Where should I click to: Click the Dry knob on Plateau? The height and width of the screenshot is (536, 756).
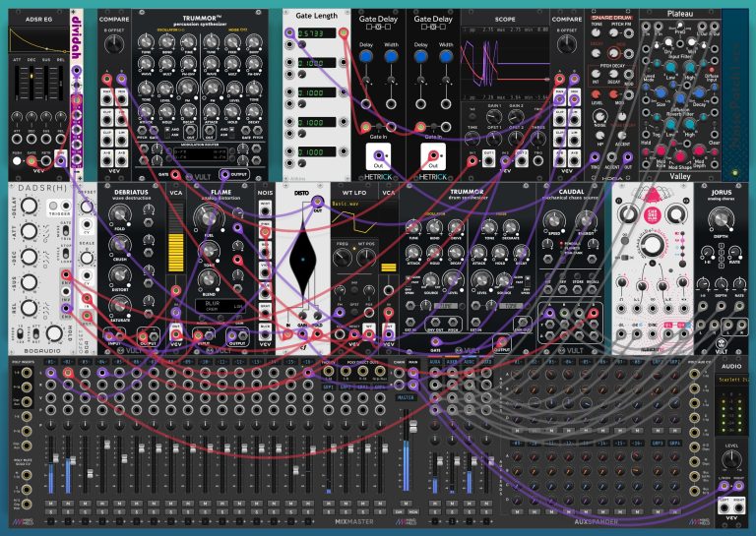[668, 42]
